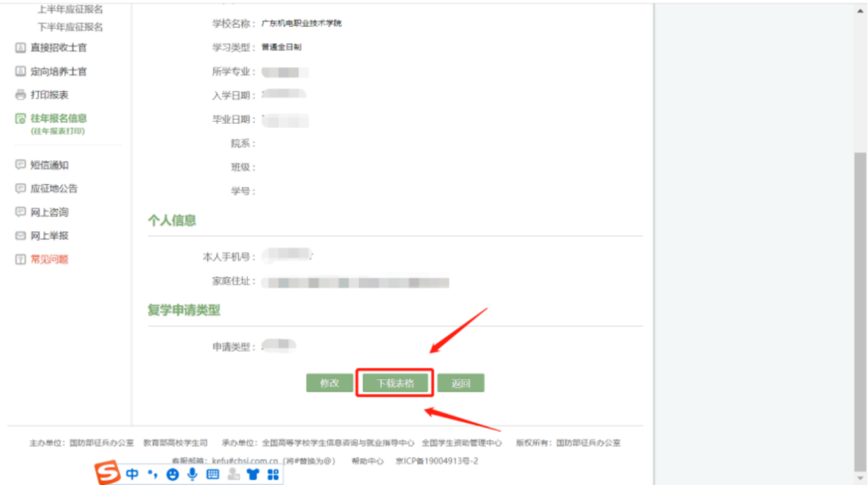This screenshot has width=868, height=485.
Task: Activate voice input microphone on IME bar
Action: (x=193, y=474)
